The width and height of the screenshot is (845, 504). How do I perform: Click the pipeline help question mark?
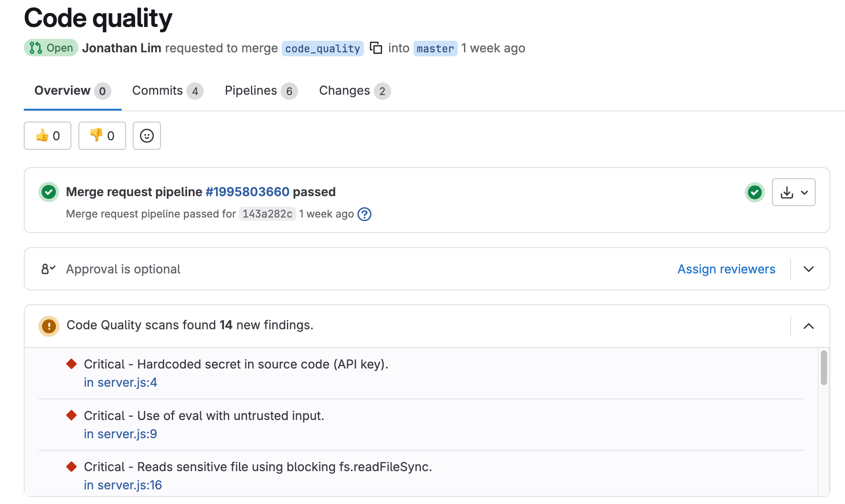365,214
